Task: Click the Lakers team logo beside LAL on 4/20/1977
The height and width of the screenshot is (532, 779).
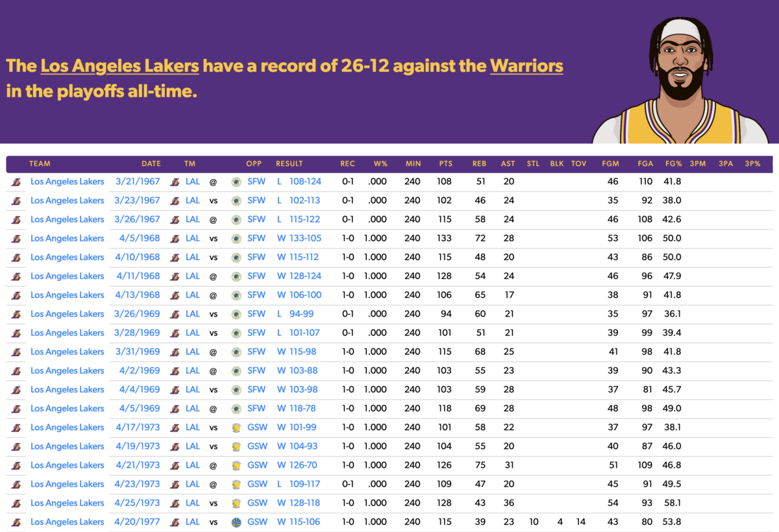Action: [175, 522]
